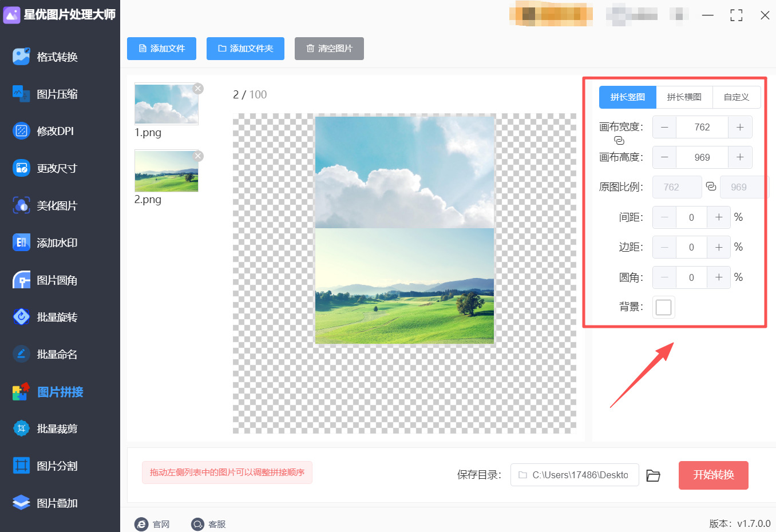Switch to the 拼长横图 tab
776x532 pixels.
[x=684, y=97]
